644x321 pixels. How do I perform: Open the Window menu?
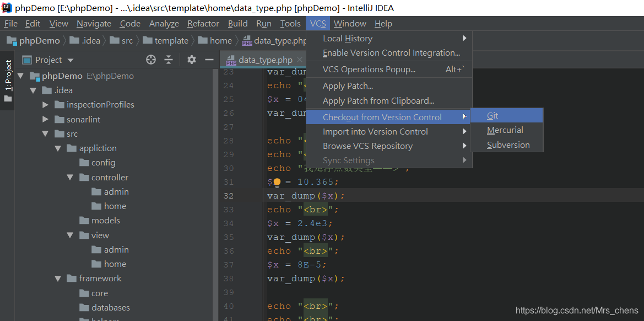[x=350, y=24]
